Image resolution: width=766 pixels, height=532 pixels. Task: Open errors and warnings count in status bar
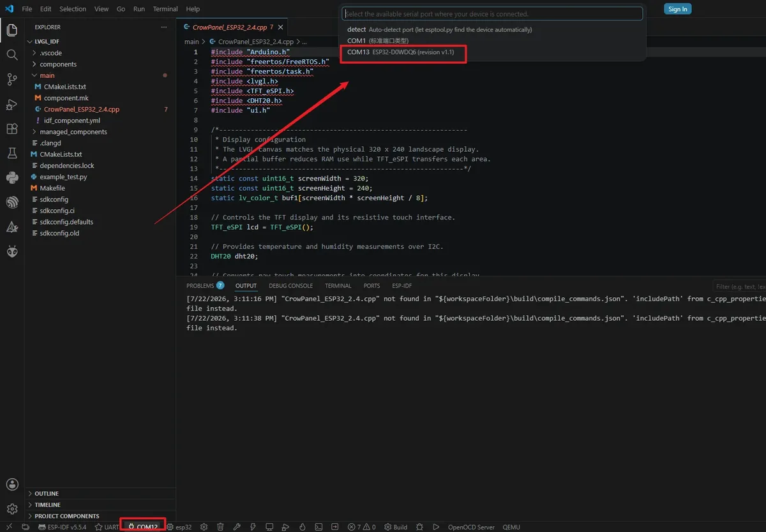tap(362, 527)
